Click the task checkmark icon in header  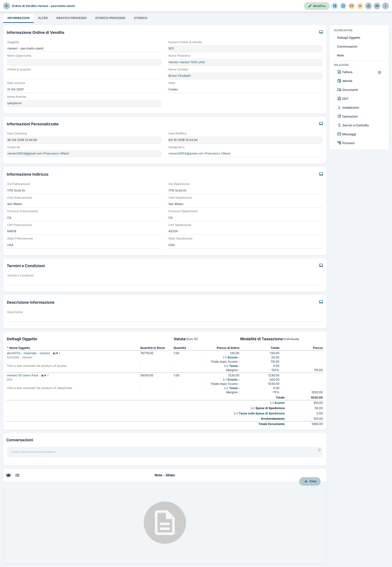coord(343,6)
